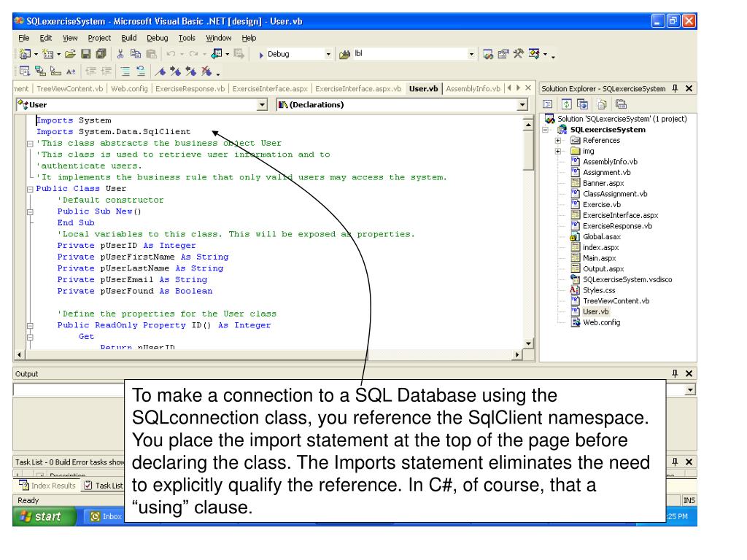
Task: Click the Copy toolbar icon
Action: (x=136, y=54)
